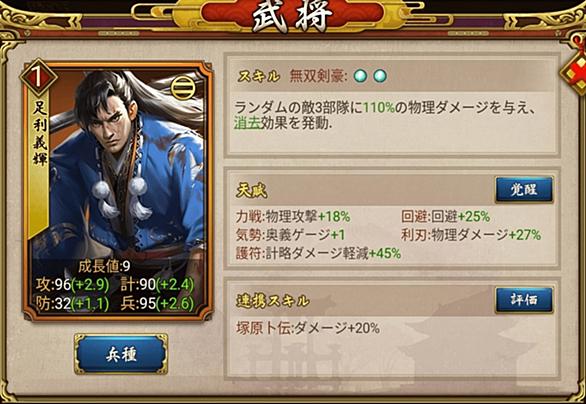Select the 連携スキル section heading
This screenshot has height=404, width=586.
[x=273, y=301]
